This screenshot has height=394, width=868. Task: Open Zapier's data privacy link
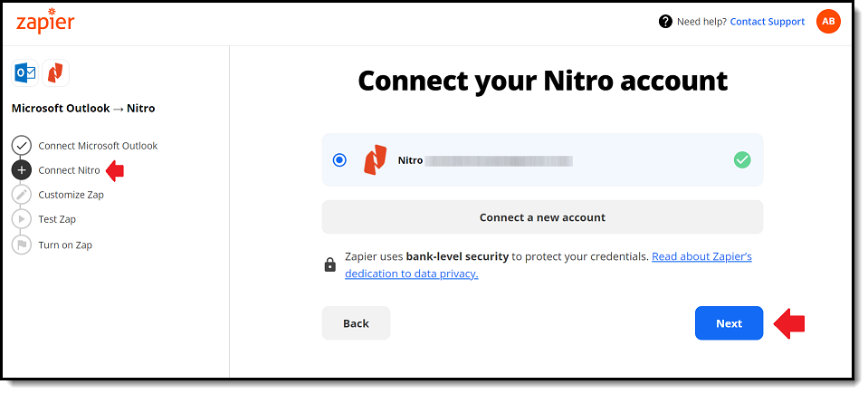point(548,264)
